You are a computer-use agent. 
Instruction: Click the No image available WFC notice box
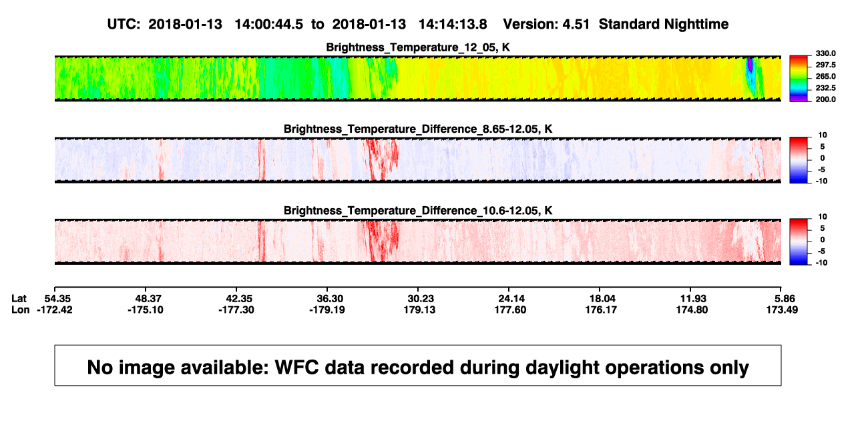pos(418,365)
